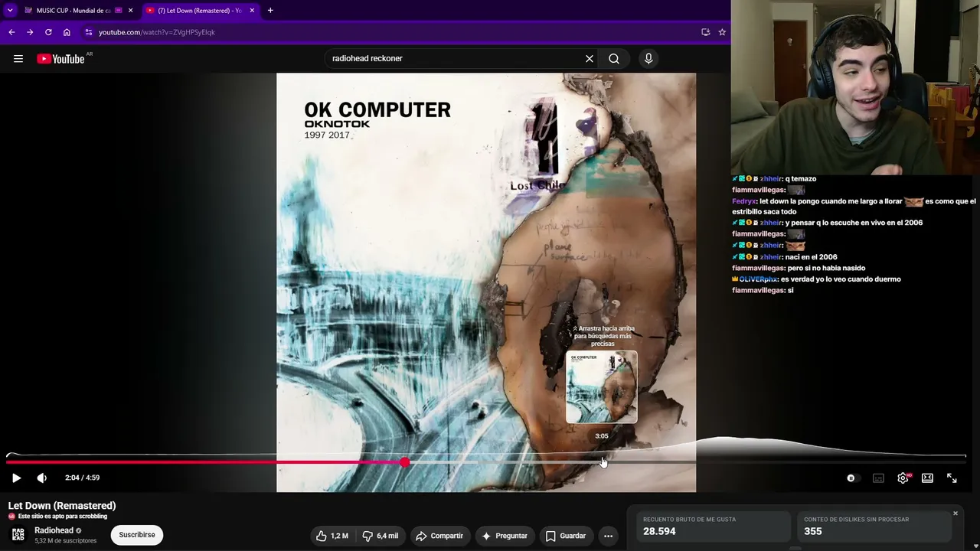Mute the video volume

tap(42, 478)
